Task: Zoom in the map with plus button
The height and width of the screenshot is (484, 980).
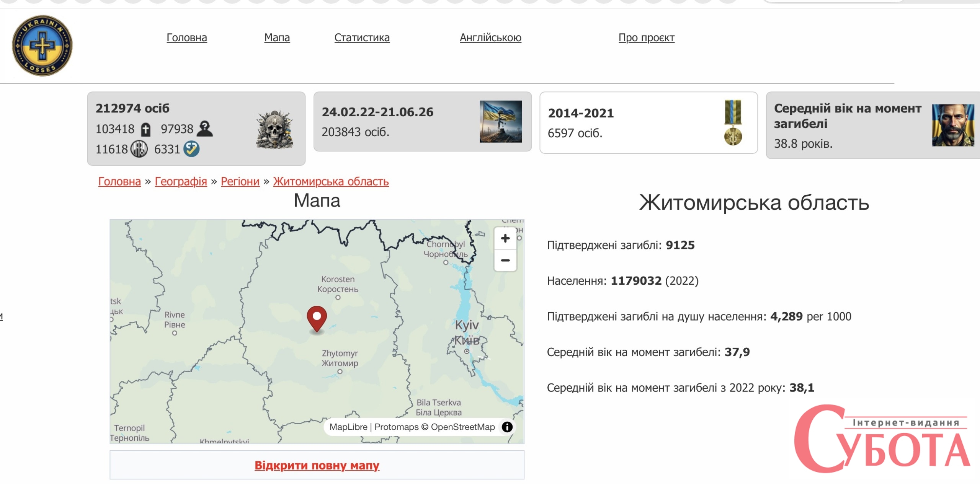Action: coord(505,238)
